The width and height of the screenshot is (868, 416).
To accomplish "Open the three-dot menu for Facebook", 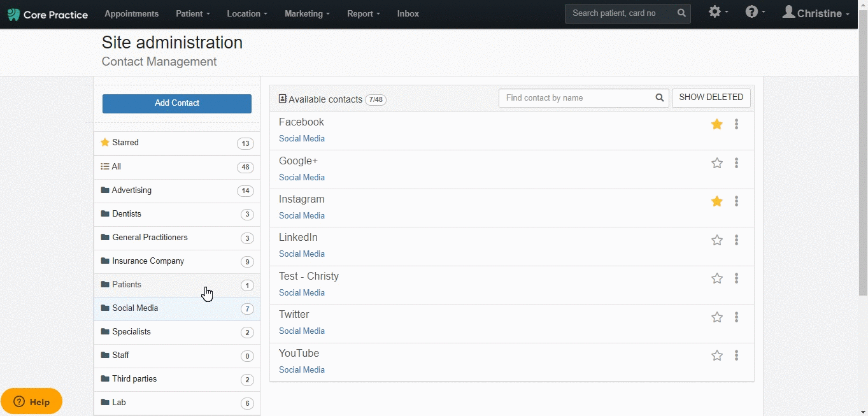I will point(737,124).
